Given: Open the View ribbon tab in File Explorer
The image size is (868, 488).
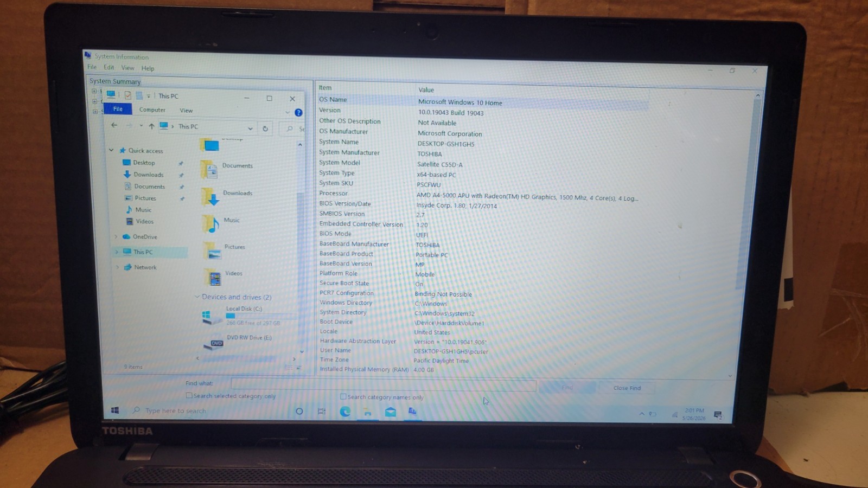Looking at the screenshot, I should 186,110.
